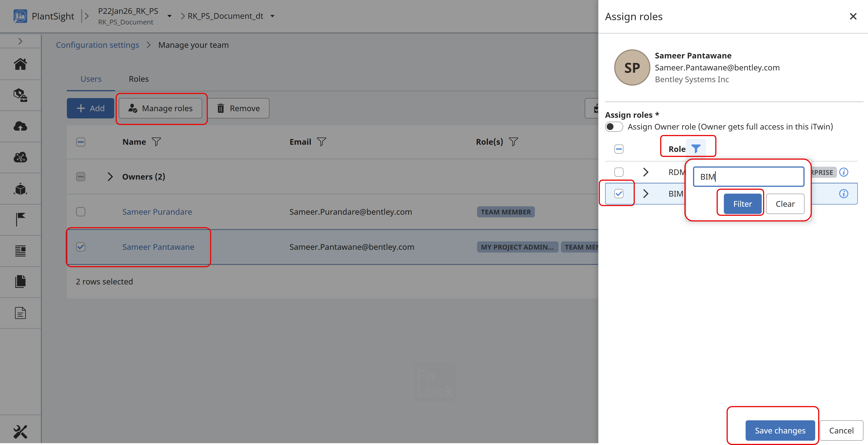Uncheck the BIM role checkbox
This screenshot has height=445, width=868.
click(x=619, y=194)
